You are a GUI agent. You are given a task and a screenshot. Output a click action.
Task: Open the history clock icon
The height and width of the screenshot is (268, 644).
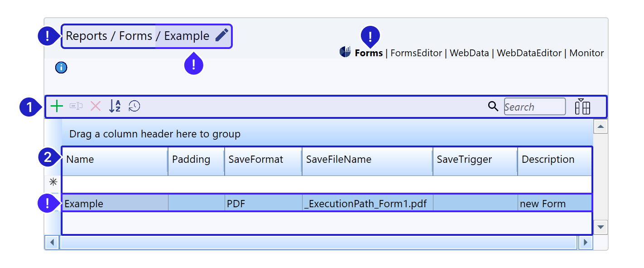pos(135,107)
